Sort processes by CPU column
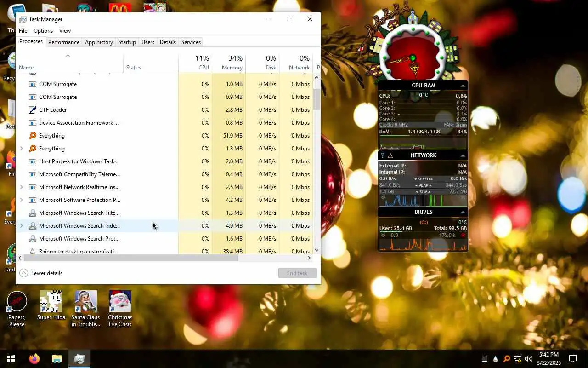588x368 pixels. coord(195,63)
